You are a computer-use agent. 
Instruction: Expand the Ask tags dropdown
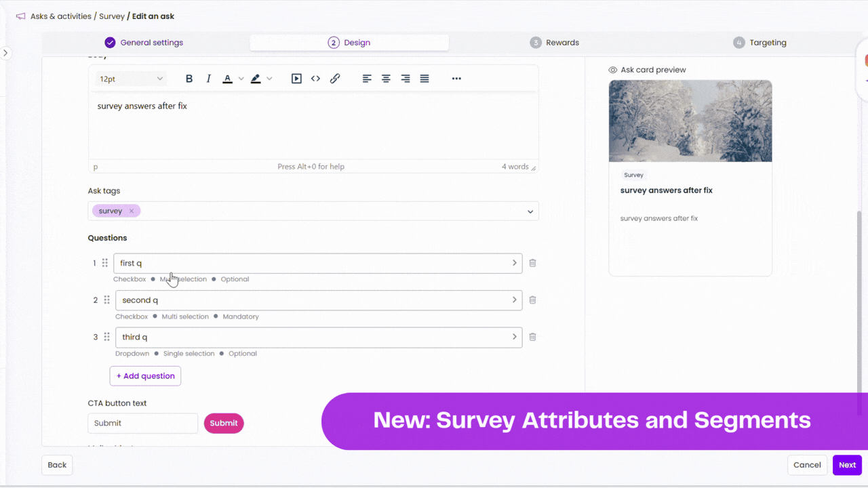click(530, 211)
